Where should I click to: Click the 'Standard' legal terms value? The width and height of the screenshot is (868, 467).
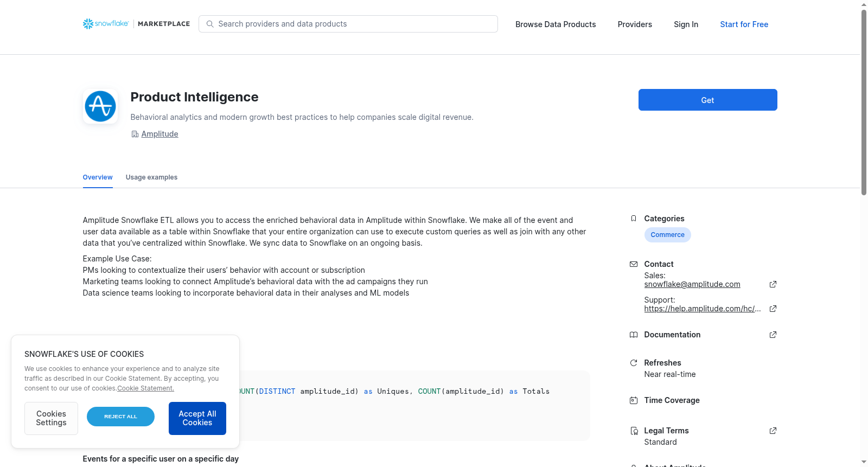[x=660, y=442]
